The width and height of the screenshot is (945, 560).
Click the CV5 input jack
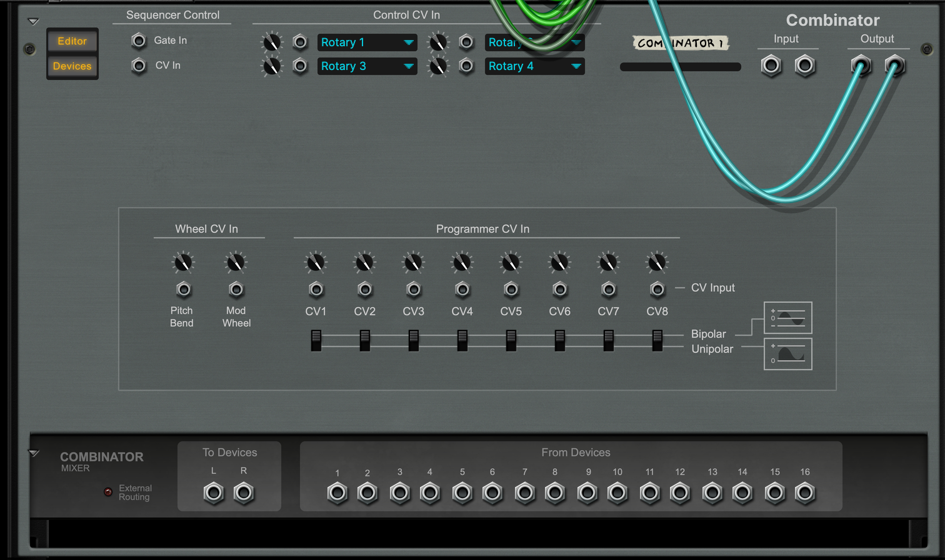pyautogui.click(x=511, y=289)
